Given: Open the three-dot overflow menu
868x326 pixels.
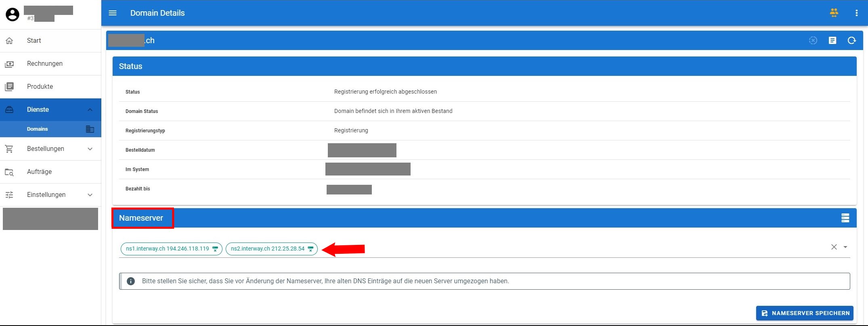Looking at the screenshot, I should 856,13.
